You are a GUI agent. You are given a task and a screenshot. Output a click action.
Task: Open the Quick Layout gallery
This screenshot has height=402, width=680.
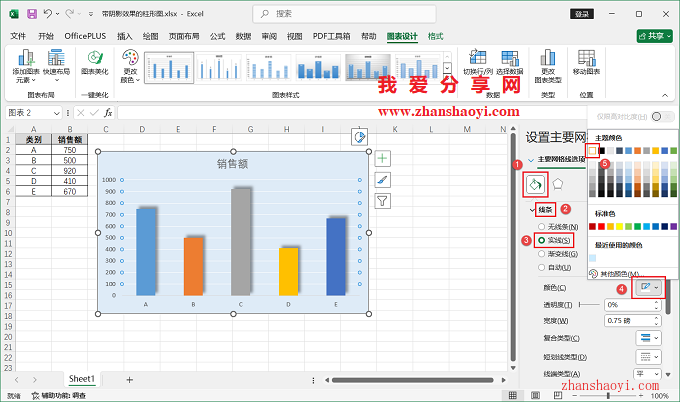click(56, 66)
